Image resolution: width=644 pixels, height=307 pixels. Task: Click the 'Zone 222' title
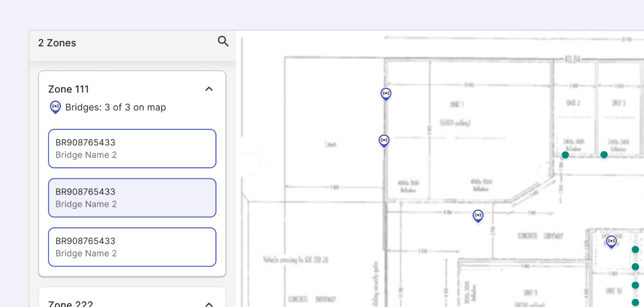coord(70,304)
